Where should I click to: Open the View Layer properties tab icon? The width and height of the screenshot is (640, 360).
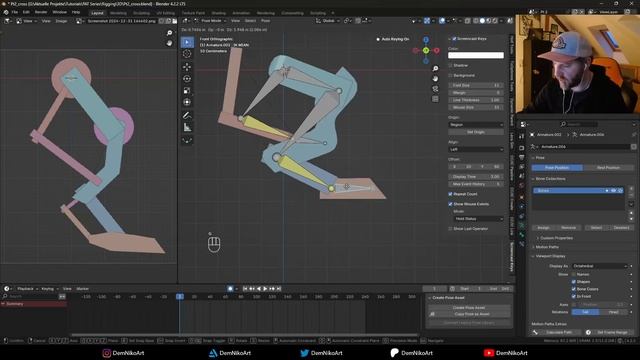point(522,167)
